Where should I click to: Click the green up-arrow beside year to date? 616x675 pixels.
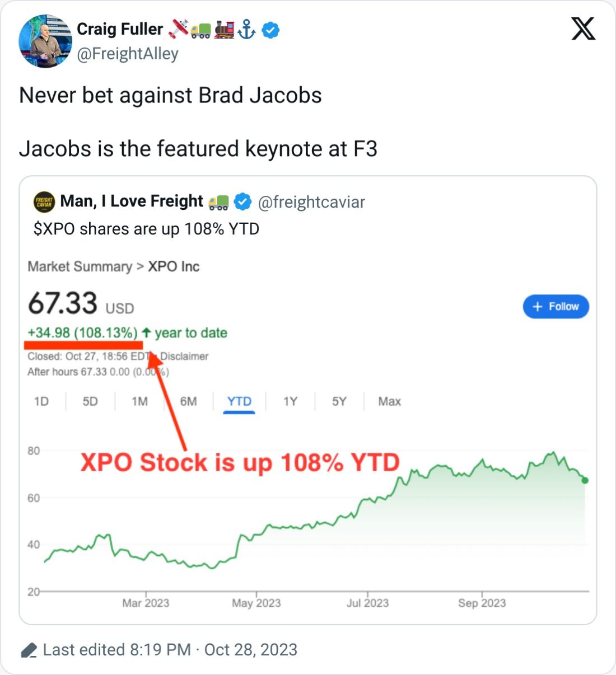(x=147, y=332)
